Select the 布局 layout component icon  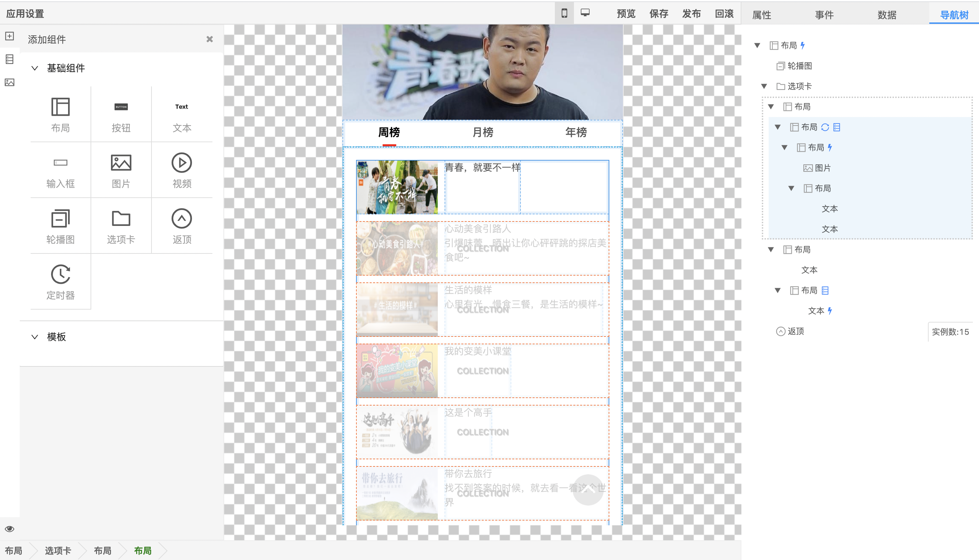60,107
